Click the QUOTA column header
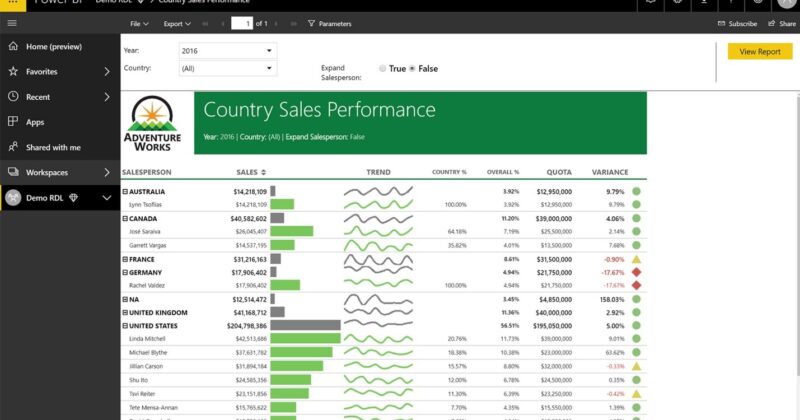The height and width of the screenshot is (420, 800). (559, 172)
